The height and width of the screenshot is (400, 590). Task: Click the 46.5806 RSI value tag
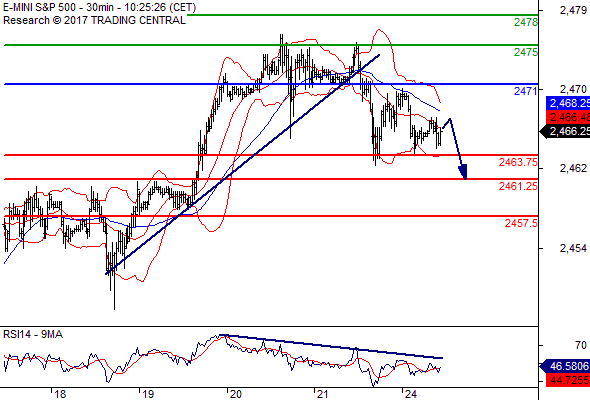(x=565, y=366)
